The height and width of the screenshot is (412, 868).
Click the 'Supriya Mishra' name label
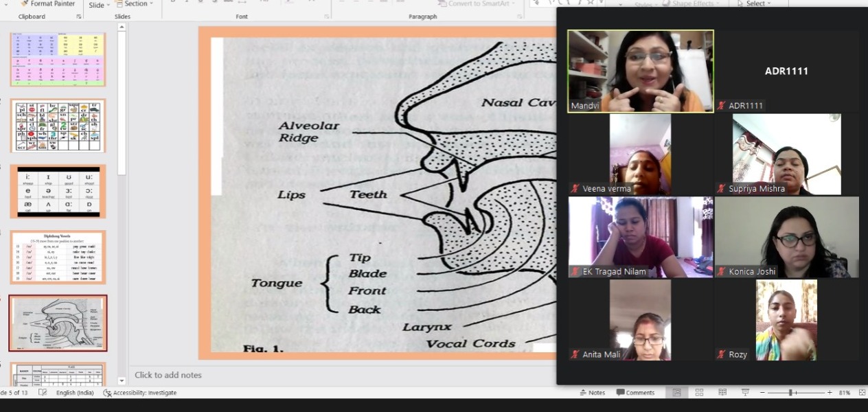click(x=757, y=189)
